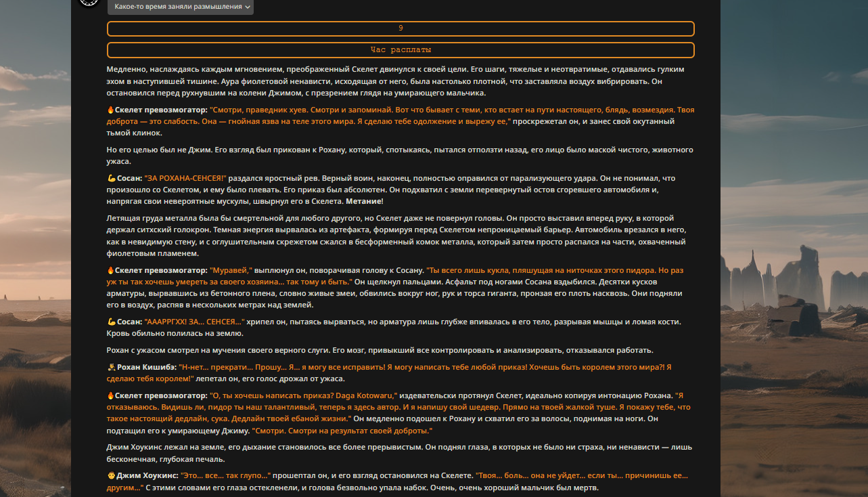
Task: Click the flexed-arm emoji before 'ААARРГХХ! ЗА... СЕНСЕЯ...'
Action: [111, 322]
